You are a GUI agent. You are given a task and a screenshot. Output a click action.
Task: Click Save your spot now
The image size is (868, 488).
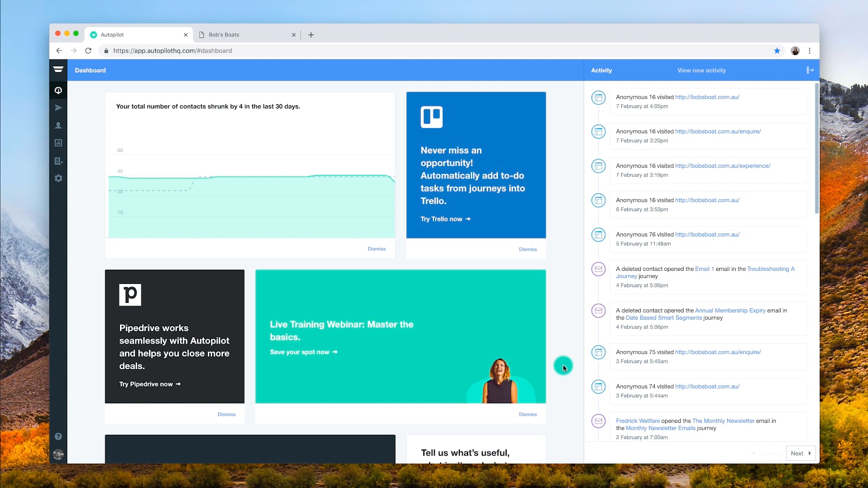[304, 352]
